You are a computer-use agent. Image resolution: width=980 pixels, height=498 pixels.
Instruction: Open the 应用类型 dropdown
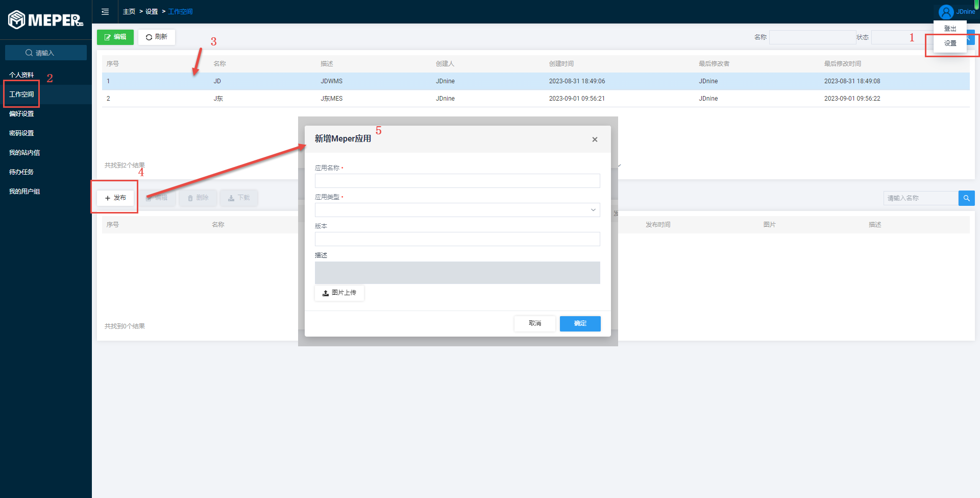457,210
